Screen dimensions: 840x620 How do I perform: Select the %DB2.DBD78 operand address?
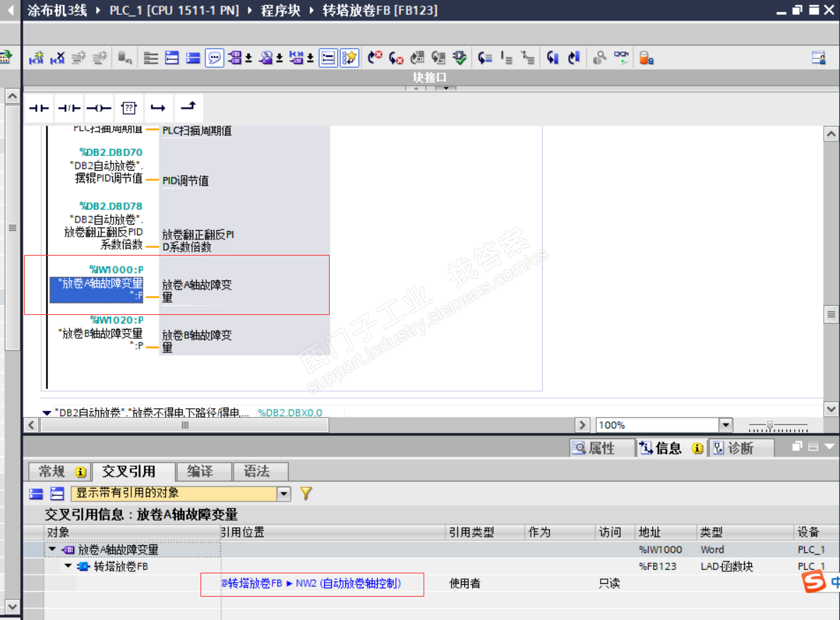coord(111,205)
